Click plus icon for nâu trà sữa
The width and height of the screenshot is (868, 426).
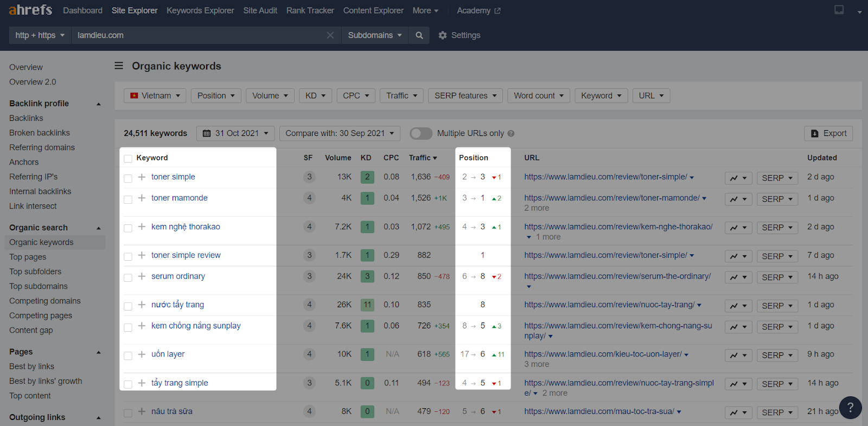click(142, 411)
